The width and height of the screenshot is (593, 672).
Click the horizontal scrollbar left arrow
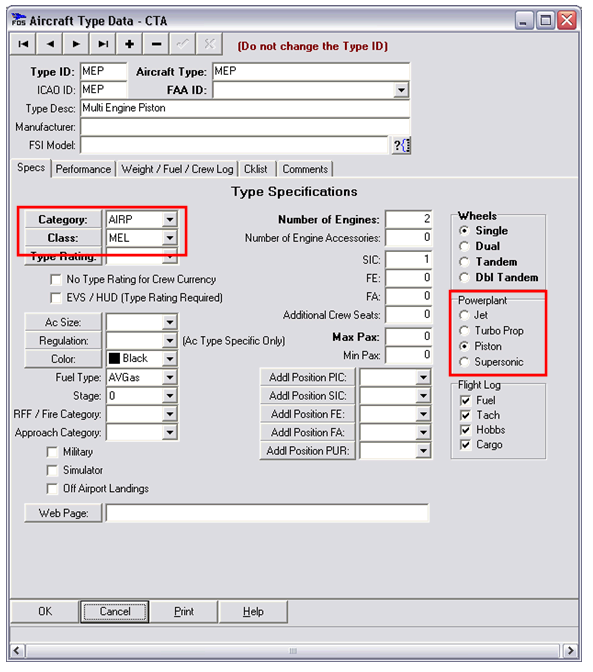point(17,651)
